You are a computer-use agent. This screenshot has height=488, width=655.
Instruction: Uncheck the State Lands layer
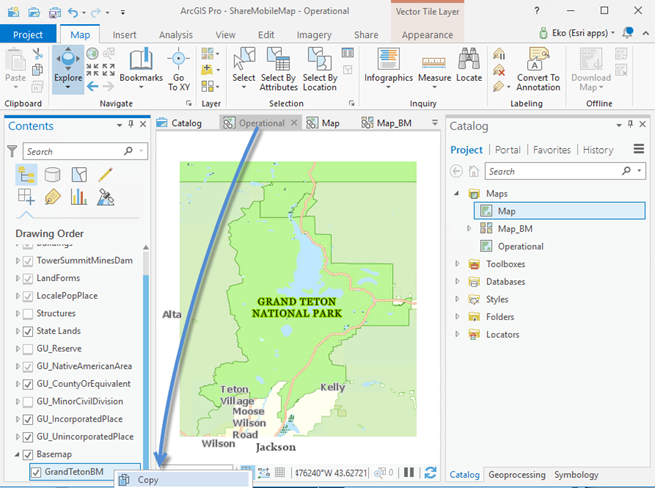(28, 331)
